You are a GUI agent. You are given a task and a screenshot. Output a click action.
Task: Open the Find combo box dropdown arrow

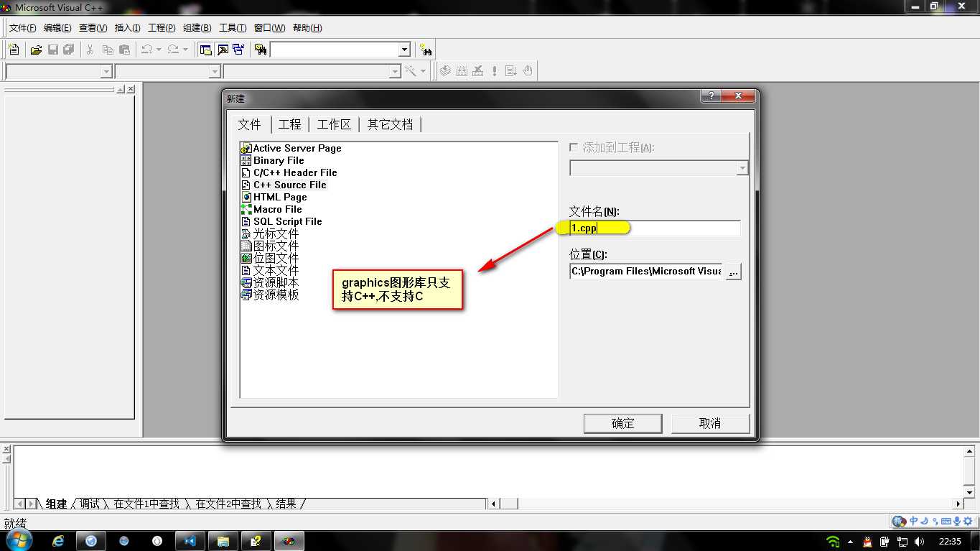[404, 50]
